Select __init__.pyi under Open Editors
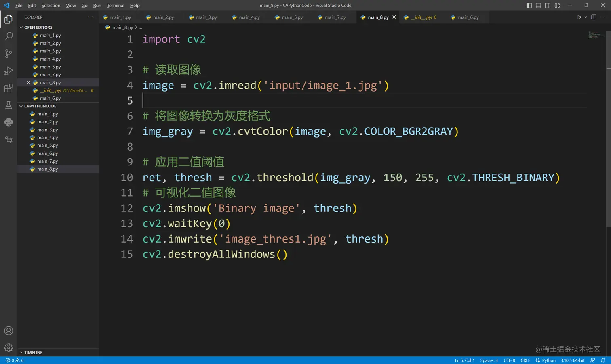Viewport: 611px width, 364px height. (x=58, y=90)
